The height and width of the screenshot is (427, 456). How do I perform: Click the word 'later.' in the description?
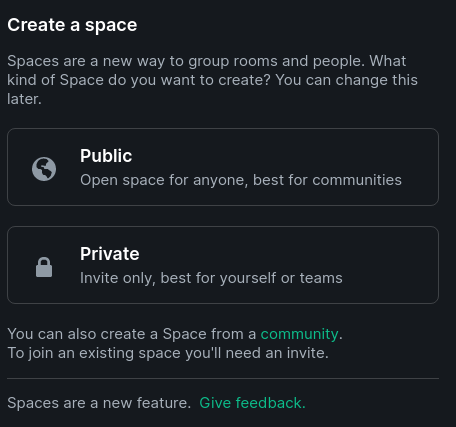(x=24, y=99)
